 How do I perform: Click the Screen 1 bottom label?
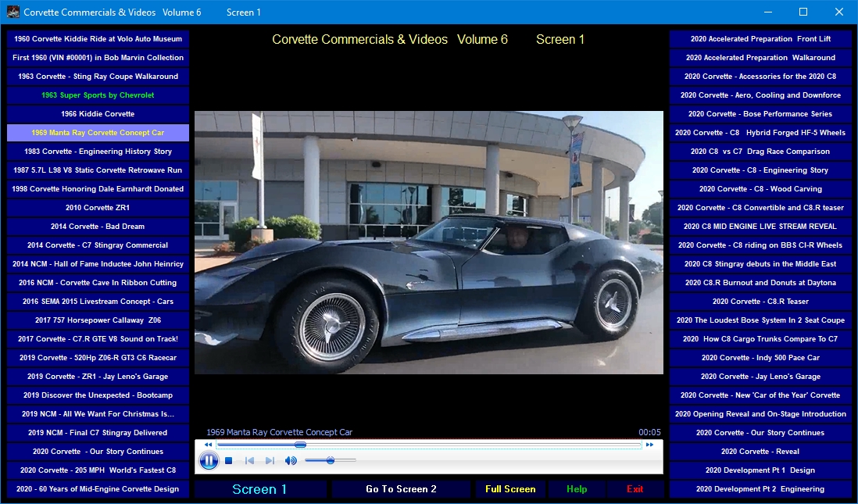pyautogui.click(x=260, y=489)
